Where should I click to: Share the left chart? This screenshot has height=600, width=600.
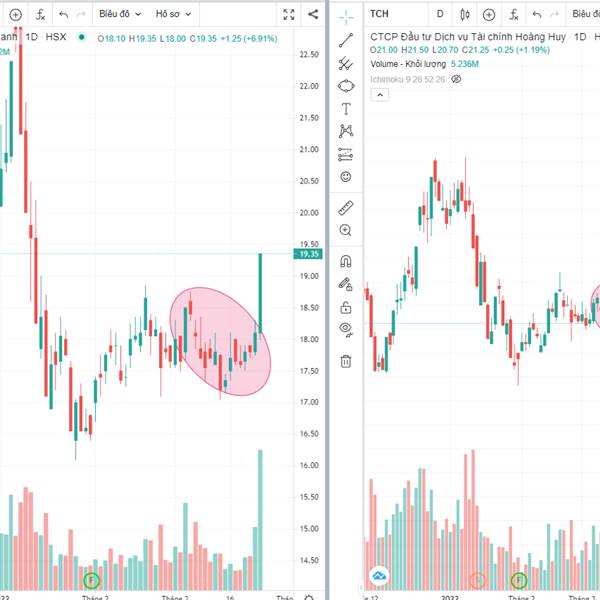point(313,15)
